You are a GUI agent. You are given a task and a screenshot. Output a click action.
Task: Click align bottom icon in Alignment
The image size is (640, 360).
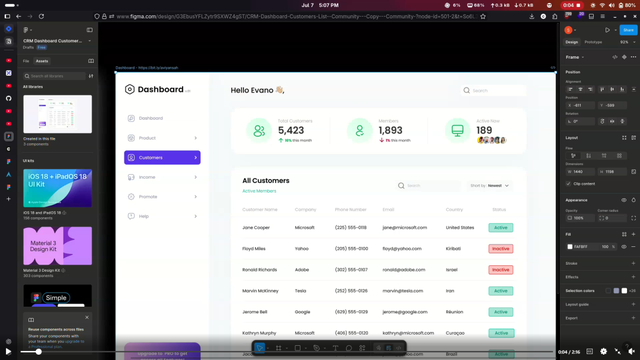coord(622,89)
